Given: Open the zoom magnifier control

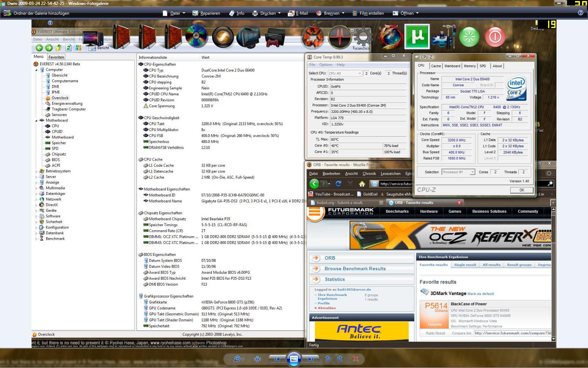Looking at the screenshot, I should point(239,359).
